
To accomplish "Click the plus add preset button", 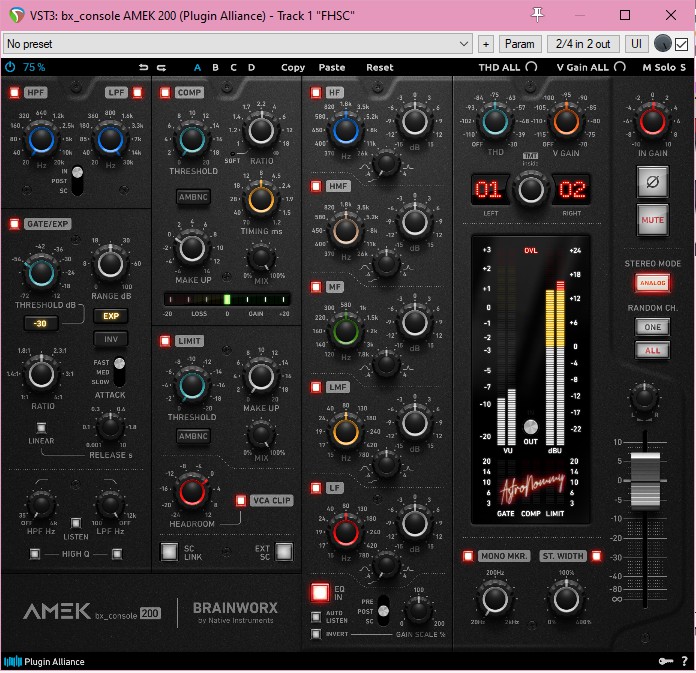I will 486,44.
